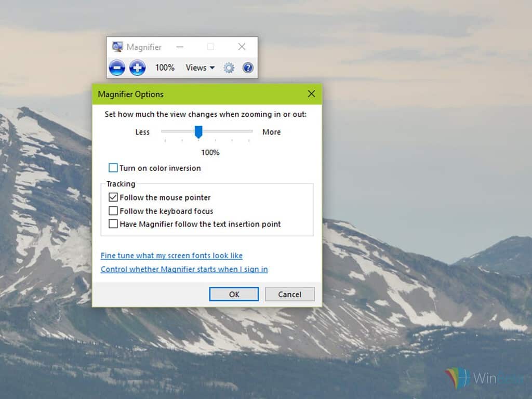Screen dimensions: 532x399
Task: Click the zoom increment slider thumb
Action: (x=198, y=132)
